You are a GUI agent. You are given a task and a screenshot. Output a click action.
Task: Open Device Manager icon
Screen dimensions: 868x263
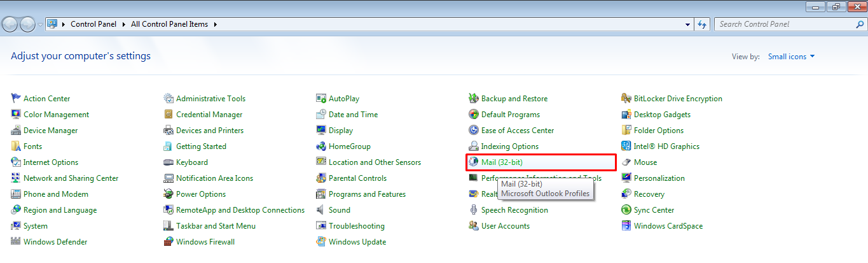click(x=16, y=131)
